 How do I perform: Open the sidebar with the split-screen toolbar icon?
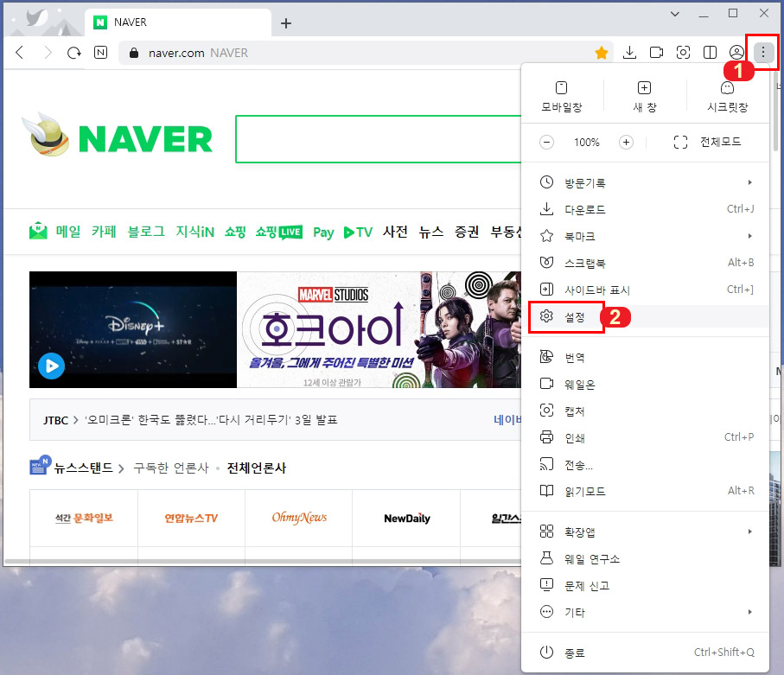pyautogui.click(x=709, y=52)
